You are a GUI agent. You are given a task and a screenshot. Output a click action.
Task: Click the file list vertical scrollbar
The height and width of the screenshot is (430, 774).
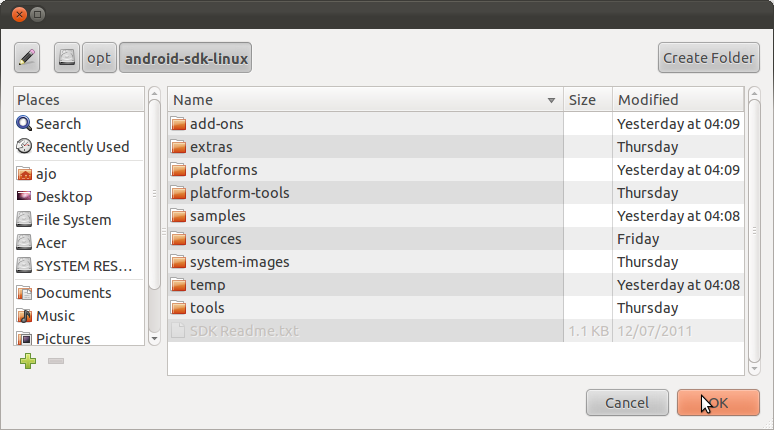point(754,231)
